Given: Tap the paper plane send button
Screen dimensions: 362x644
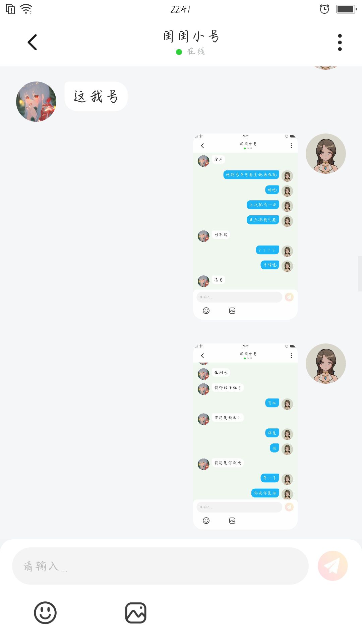Looking at the screenshot, I should (333, 566).
